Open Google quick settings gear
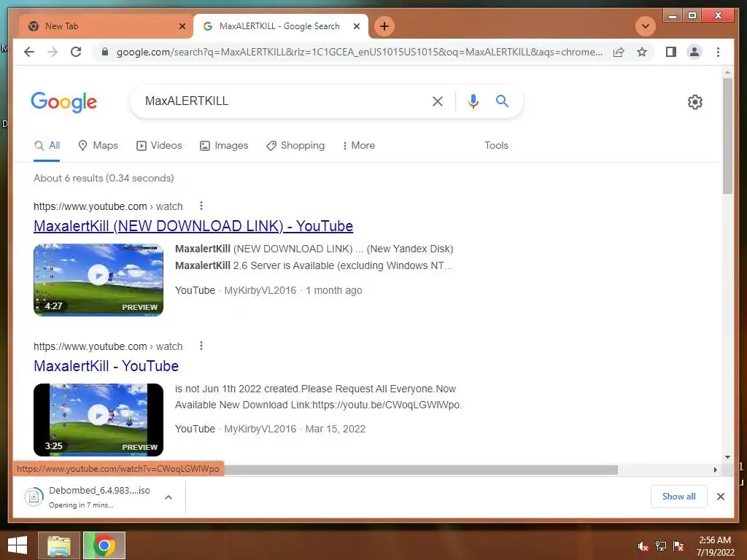This screenshot has width=747, height=560. [x=694, y=101]
